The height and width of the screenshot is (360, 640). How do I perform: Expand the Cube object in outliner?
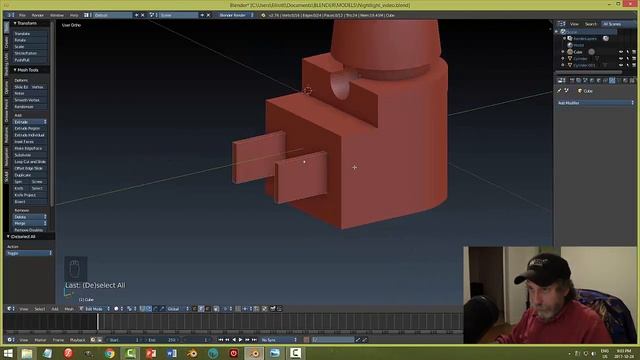point(563,52)
